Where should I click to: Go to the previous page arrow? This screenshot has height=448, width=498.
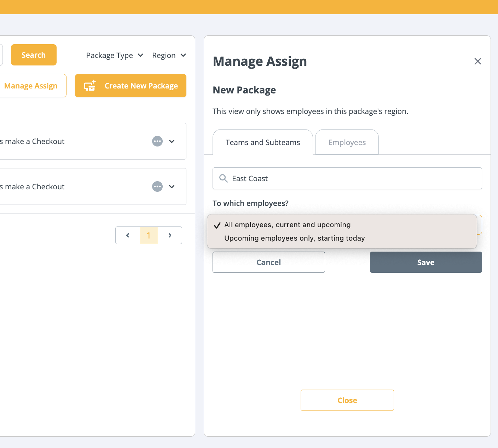(128, 235)
